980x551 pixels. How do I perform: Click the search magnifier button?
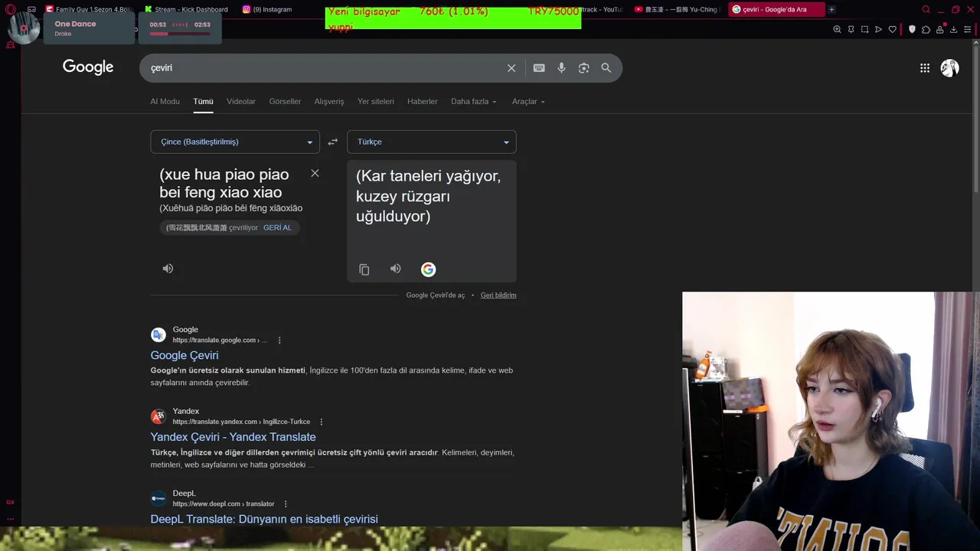pyautogui.click(x=606, y=68)
